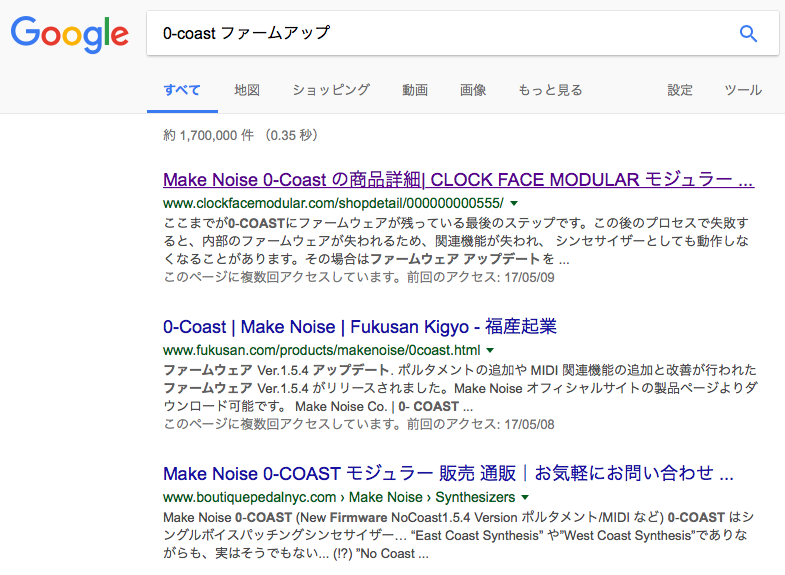Click the 前回のアクセス: 17/05/09 note
Viewport: 785px width, 575px height.
481,277
